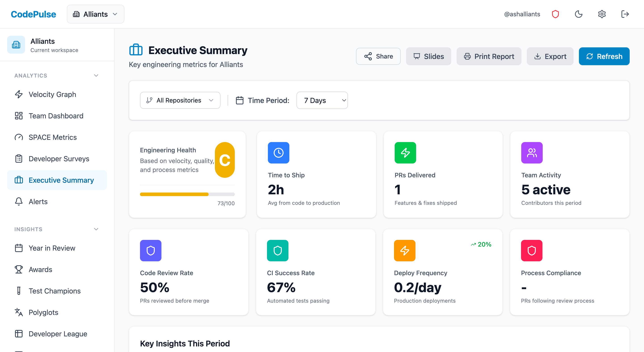Open the Velocity Graph view
Image resolution: width=644 pixels, height=352 pixels.
(x=52, y=94)
